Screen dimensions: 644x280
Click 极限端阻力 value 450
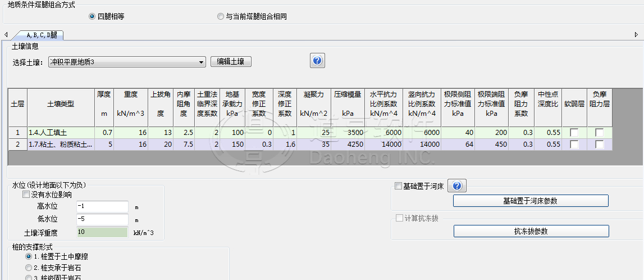coord(492,144)
